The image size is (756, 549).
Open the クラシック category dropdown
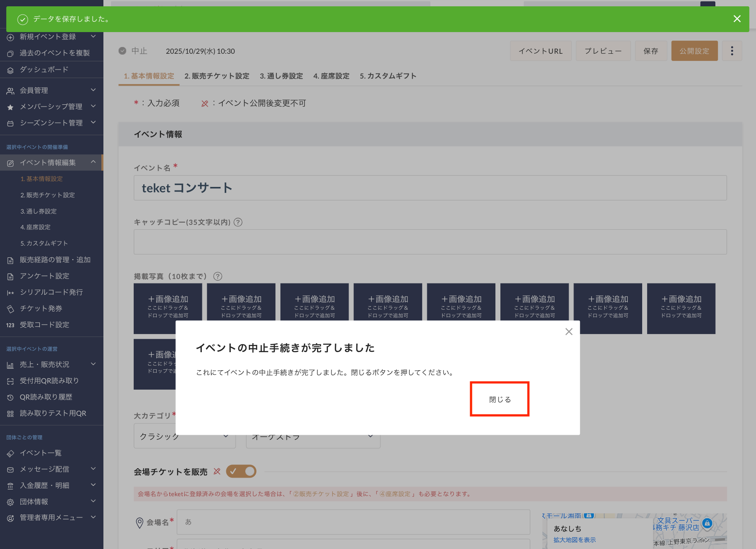coord(184,437)
